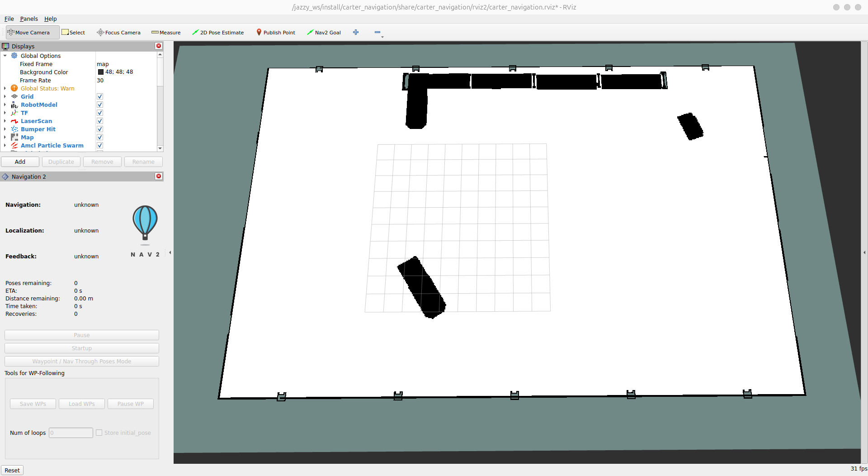
Task: Select the Publish Point tool
Action: click(276, 33)
